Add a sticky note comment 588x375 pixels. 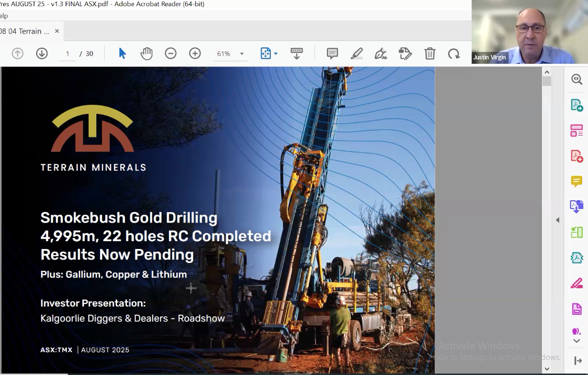click(332, 53)
